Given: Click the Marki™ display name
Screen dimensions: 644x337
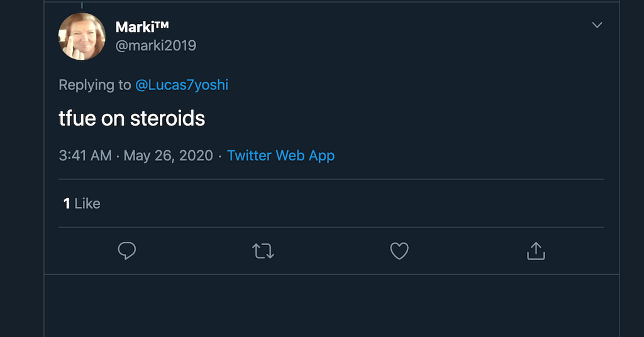Looking at the screenshot, I should point(142,27).
